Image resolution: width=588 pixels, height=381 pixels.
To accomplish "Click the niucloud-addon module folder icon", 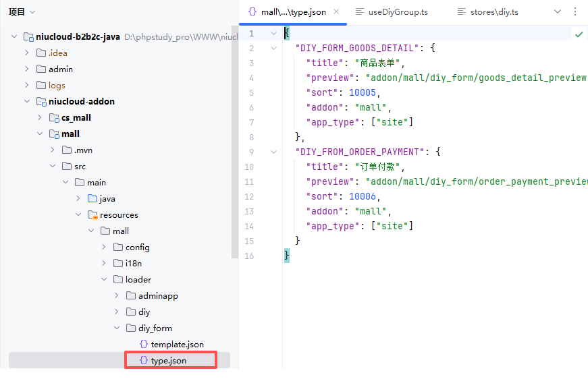I will coord(41,101).
